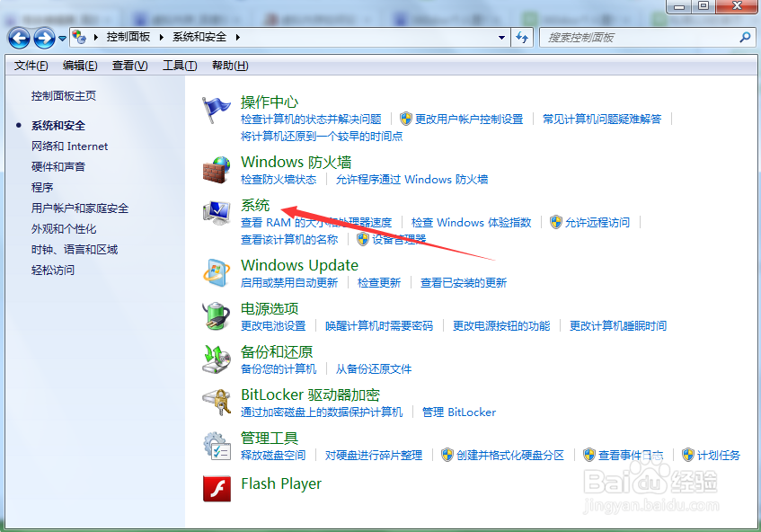Expand arrow after 系统和安全 in breadcrumb
This screenshot has width=761, height=532.
coord(238,37)
